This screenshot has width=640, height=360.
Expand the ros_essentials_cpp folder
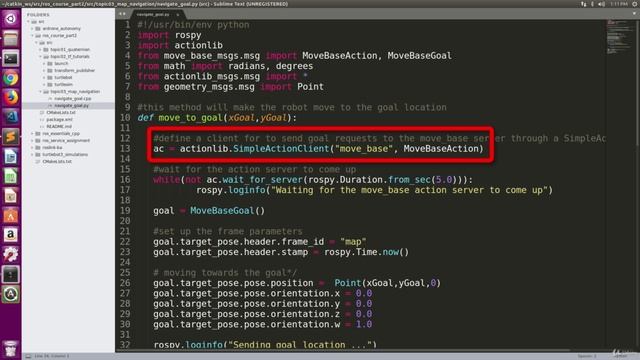pos(33,133)
